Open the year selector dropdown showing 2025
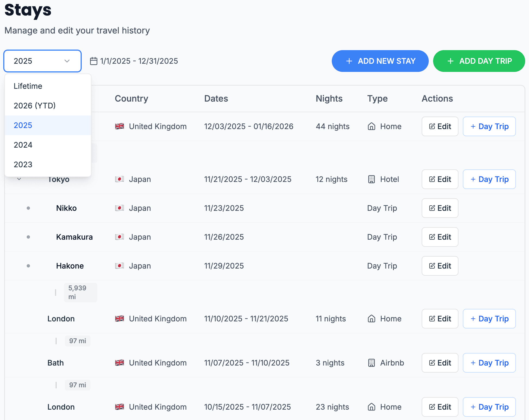This screenshot has width=529, height=420. tap(42, 61)
